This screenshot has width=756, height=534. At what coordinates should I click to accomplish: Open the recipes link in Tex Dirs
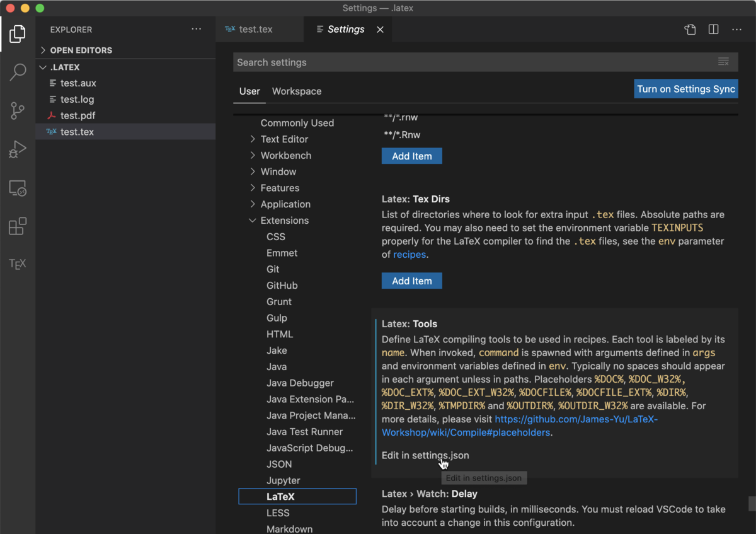[x=409, y=255]
